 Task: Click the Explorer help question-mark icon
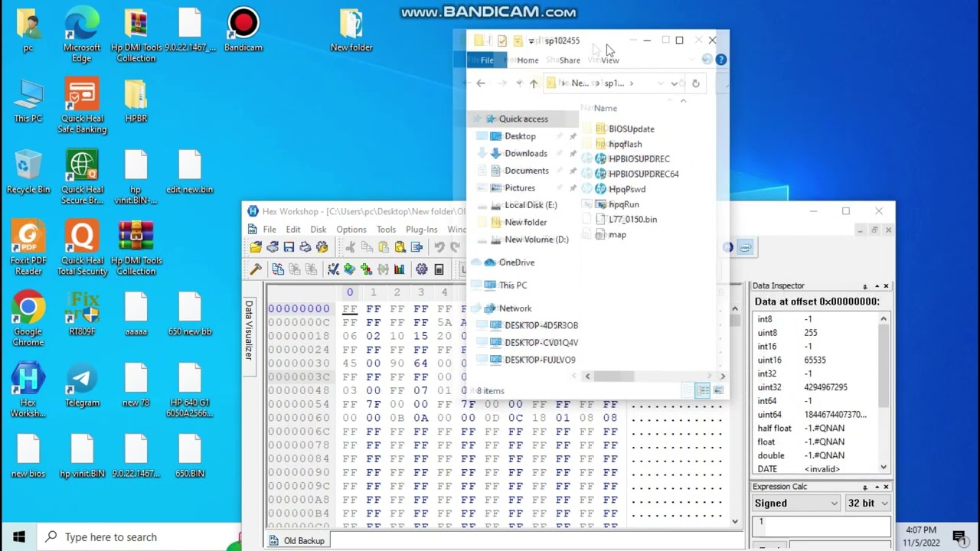click(720, 60)
